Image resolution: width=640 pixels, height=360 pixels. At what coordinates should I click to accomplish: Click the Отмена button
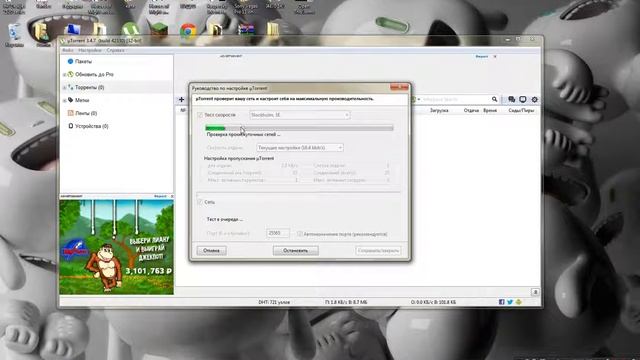coord(211,251)
